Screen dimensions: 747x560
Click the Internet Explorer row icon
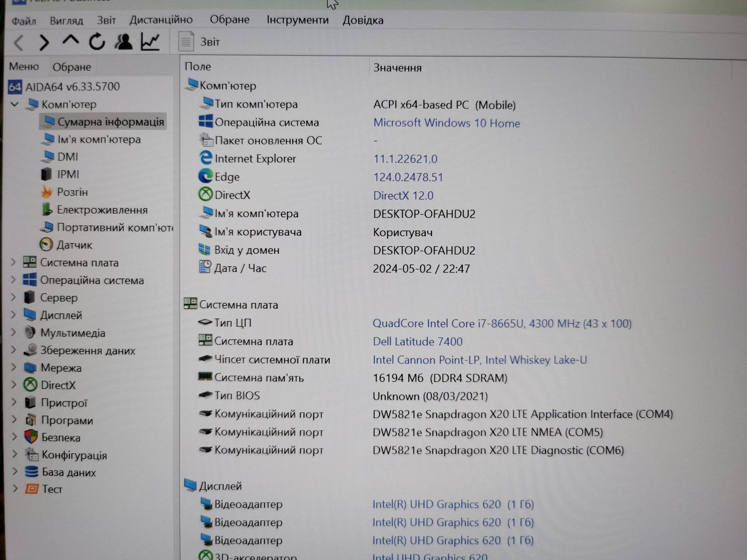click(x=206, y=158)
